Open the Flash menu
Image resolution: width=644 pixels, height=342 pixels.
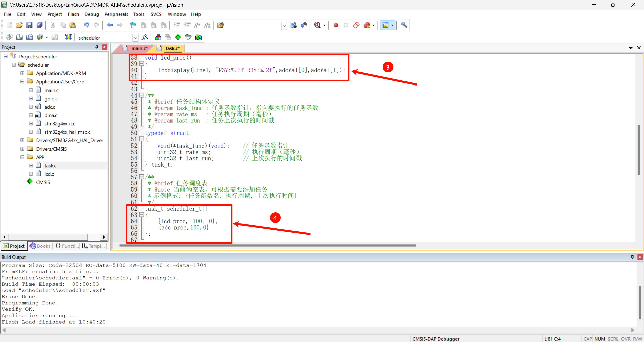tap(73, 14)
